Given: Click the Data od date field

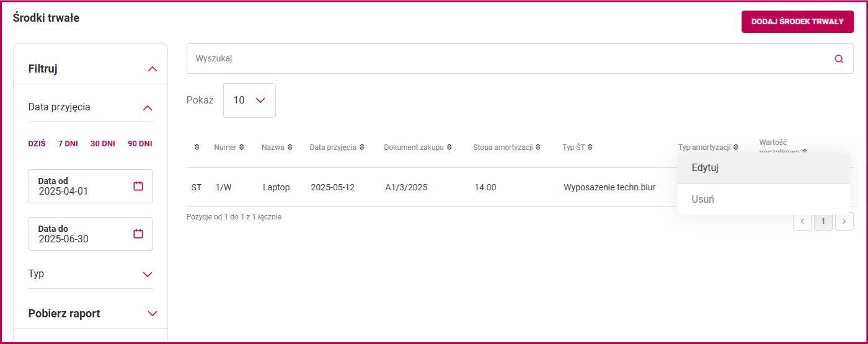Looking at the screenshot, I should [91, 186].
